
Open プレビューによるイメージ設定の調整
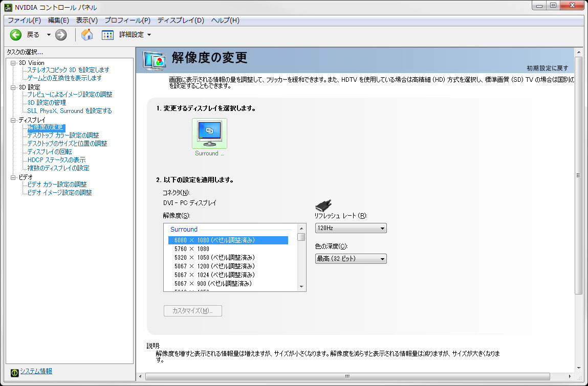[70, 95]
